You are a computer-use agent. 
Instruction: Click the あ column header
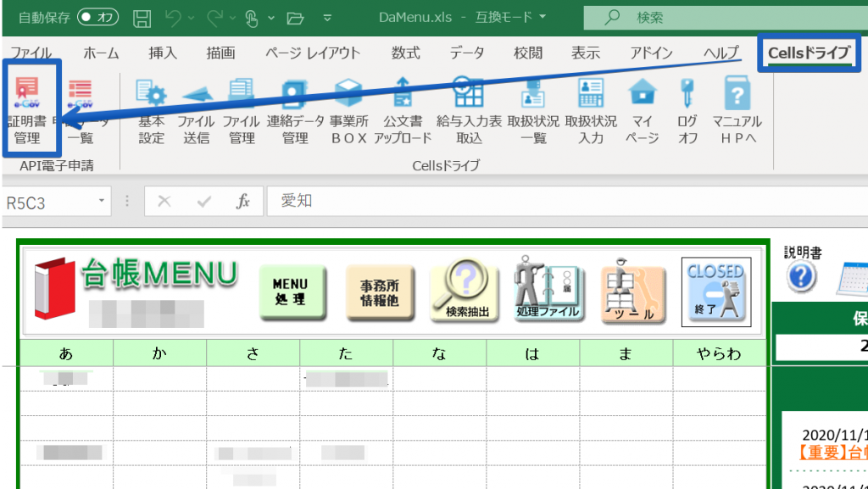[66, 353]
